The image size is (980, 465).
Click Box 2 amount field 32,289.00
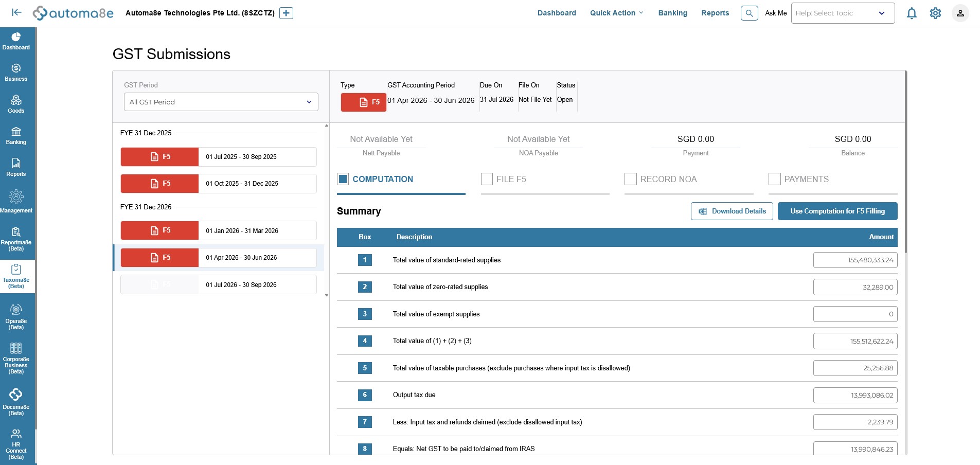click(855, 287)
